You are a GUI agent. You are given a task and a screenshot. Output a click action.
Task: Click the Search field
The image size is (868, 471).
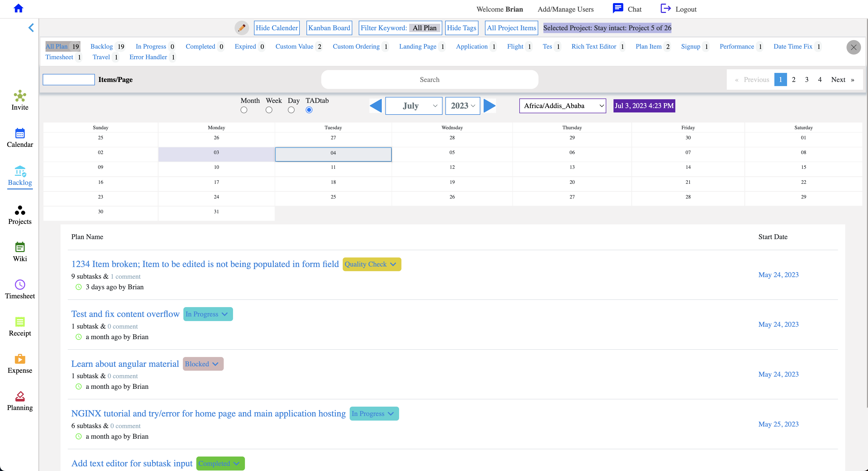(x=430, y=80)
